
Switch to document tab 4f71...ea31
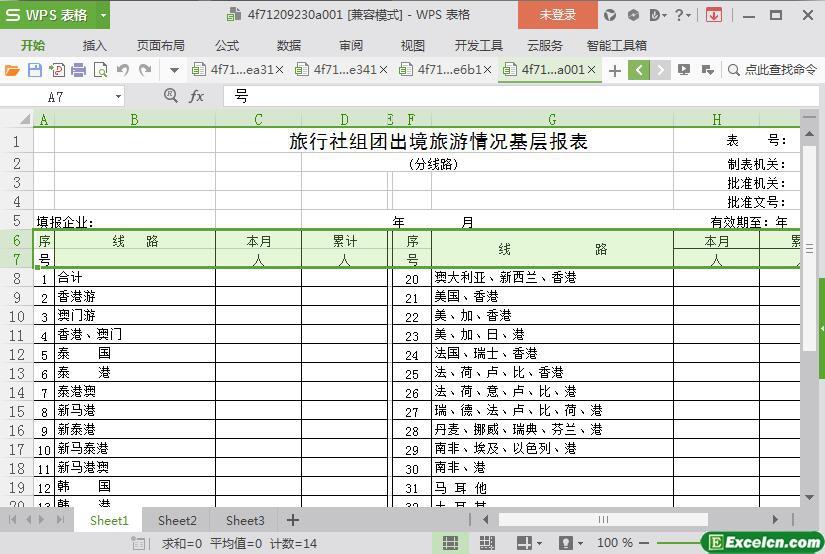[x=233, y=69]
